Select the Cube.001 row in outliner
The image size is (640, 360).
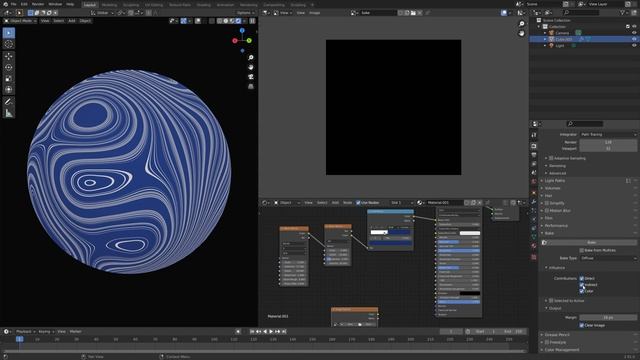click(x=584, y=39)
